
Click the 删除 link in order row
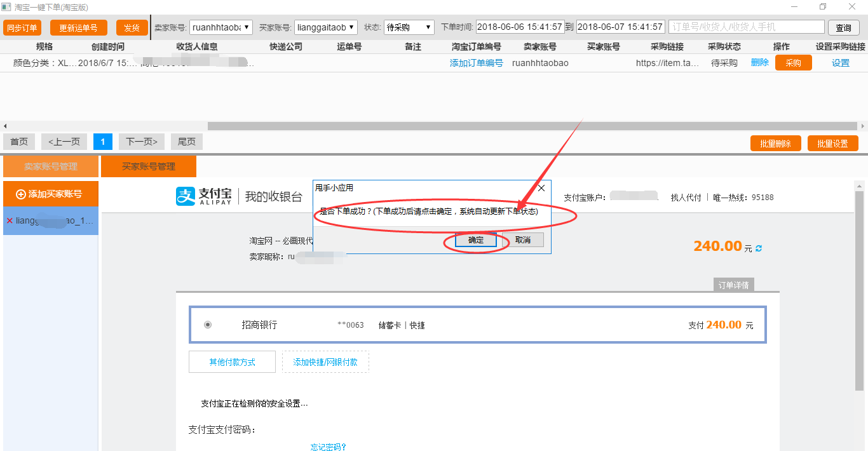coord(760,62)
